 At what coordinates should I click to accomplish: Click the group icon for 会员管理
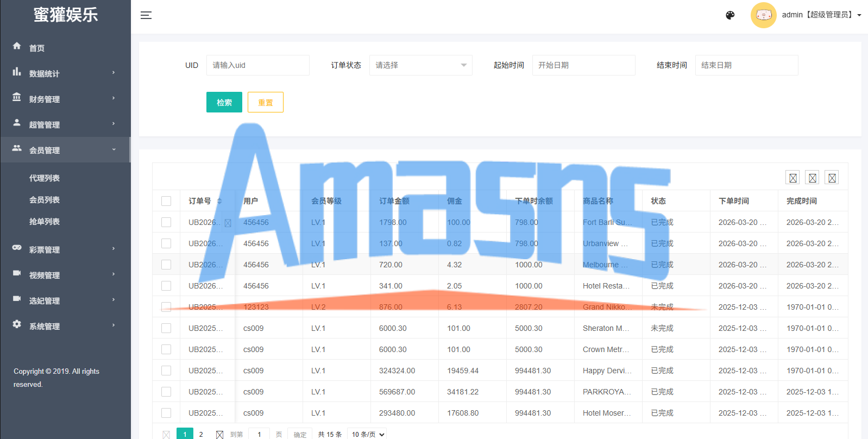[17, 148]
